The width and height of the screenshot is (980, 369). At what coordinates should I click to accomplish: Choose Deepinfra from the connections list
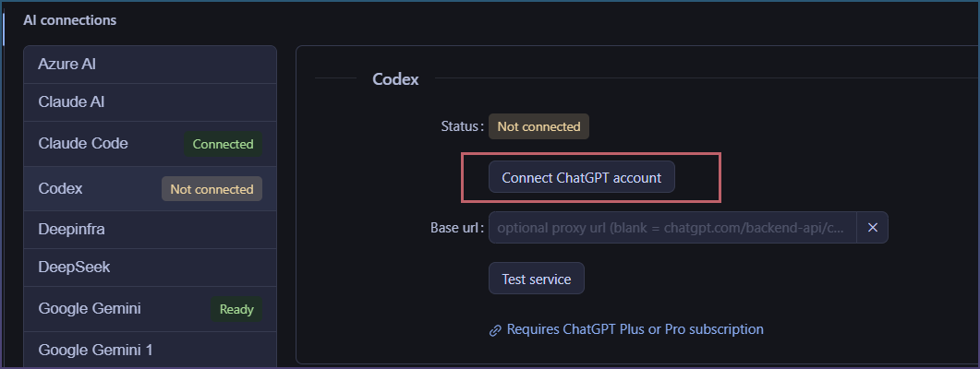[x=150, y=230]
